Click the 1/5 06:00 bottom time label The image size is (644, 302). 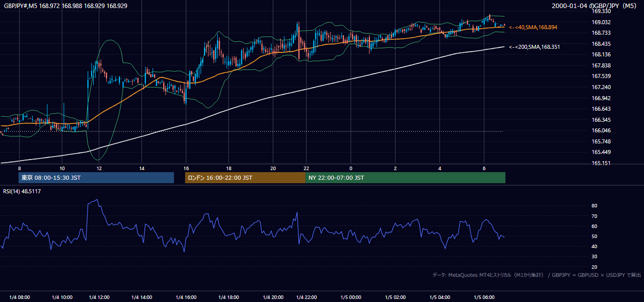(484, 297)
